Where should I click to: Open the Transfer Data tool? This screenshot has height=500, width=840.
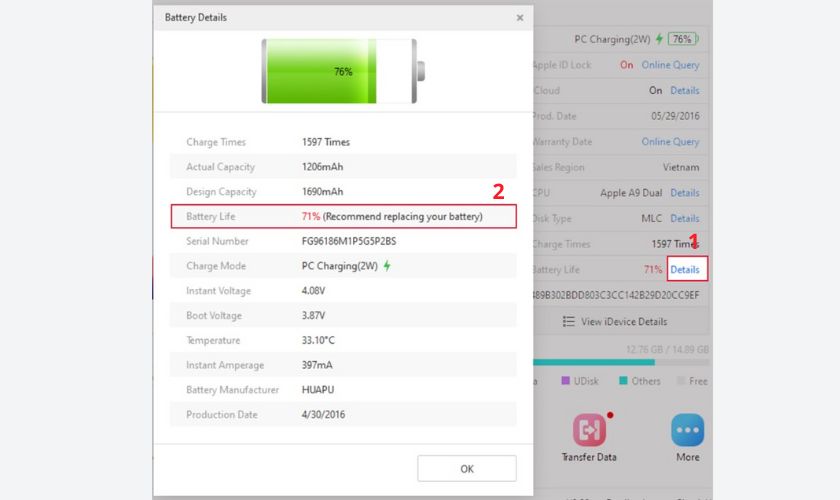589,430
